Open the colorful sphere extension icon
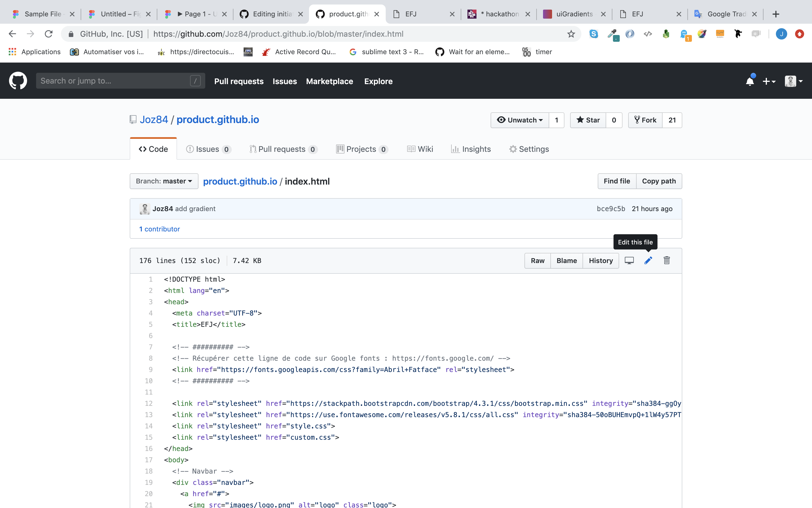Screen dimensions: 812x508 [701, 34]
